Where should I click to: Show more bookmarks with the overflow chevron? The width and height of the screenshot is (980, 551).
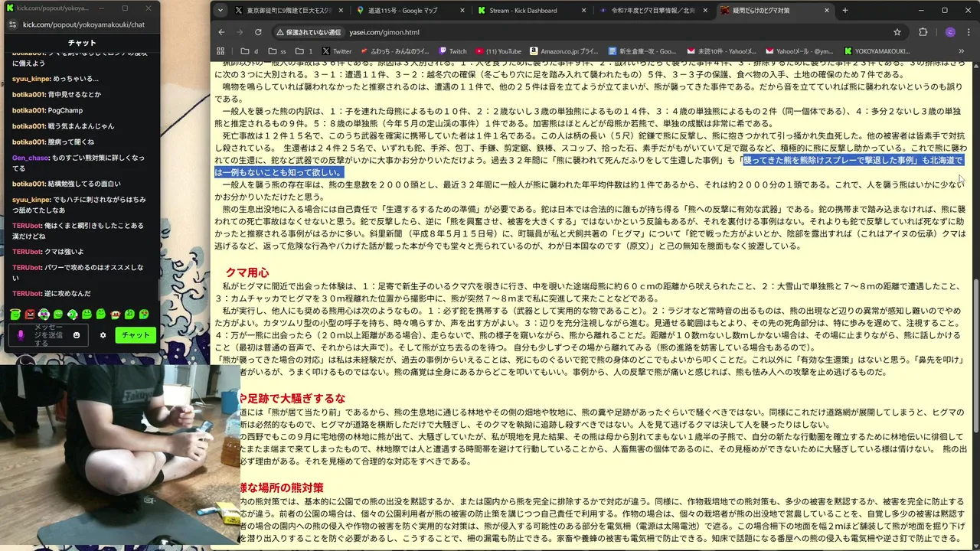coord(962,51)
